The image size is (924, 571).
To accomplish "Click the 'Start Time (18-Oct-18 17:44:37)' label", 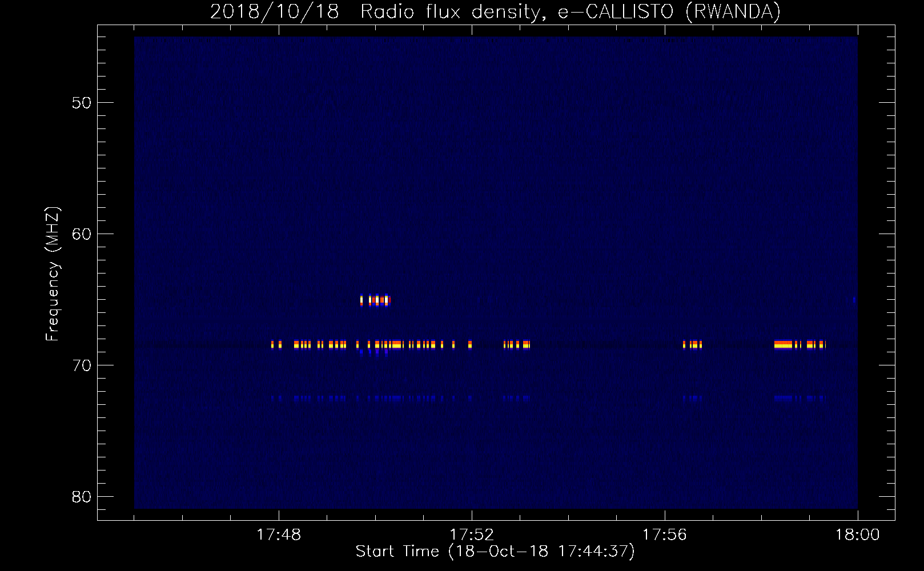I will coord(495,552).
